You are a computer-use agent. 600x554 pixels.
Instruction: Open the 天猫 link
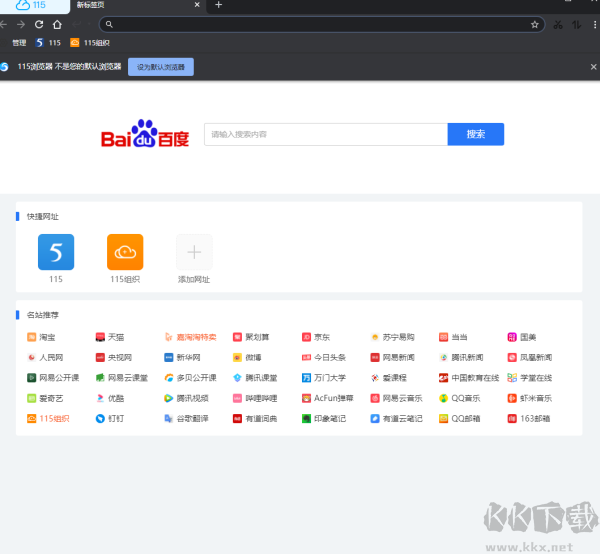110,337
